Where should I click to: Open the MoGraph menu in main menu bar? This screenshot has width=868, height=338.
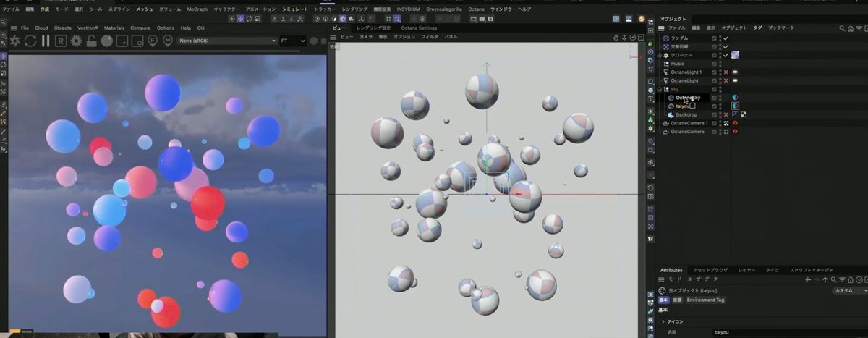[x=197, y=9]
